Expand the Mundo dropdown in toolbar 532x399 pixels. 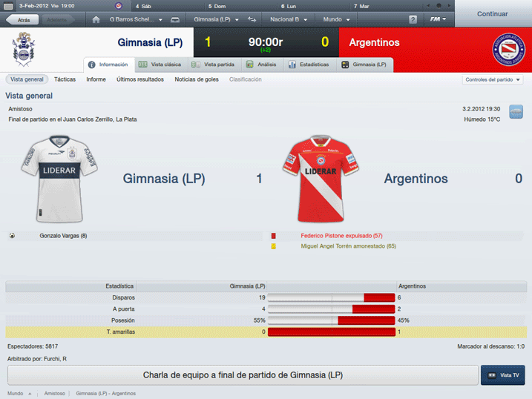click(336, 20)
